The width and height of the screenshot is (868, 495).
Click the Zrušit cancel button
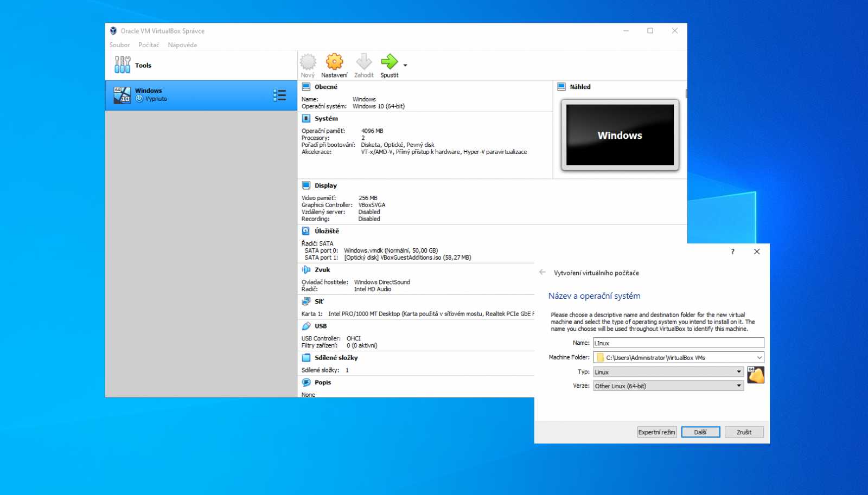[744, 432]
